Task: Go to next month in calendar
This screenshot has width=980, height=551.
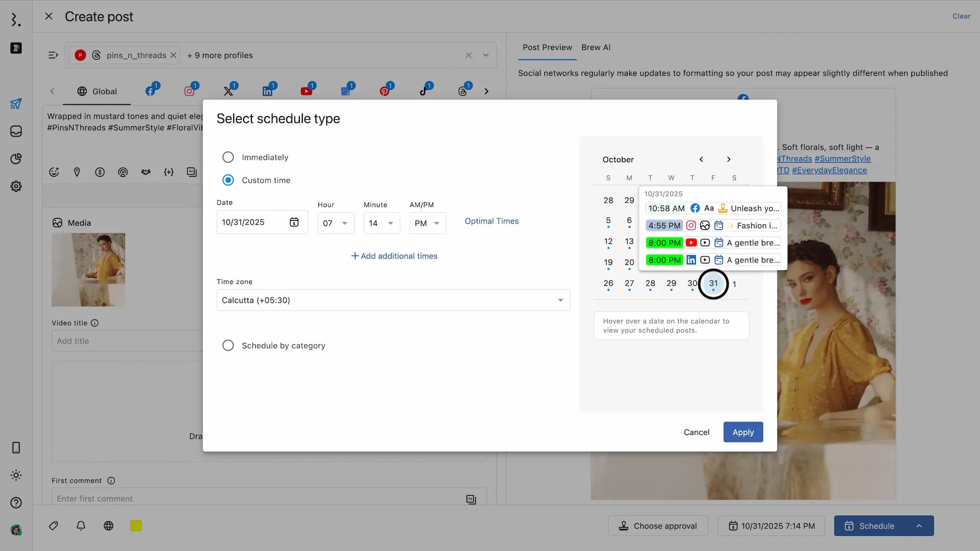Action: 729,160
